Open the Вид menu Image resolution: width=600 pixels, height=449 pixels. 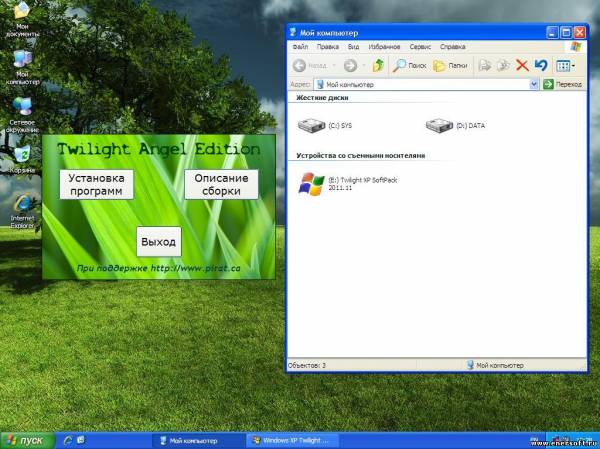tap(353, 47)
